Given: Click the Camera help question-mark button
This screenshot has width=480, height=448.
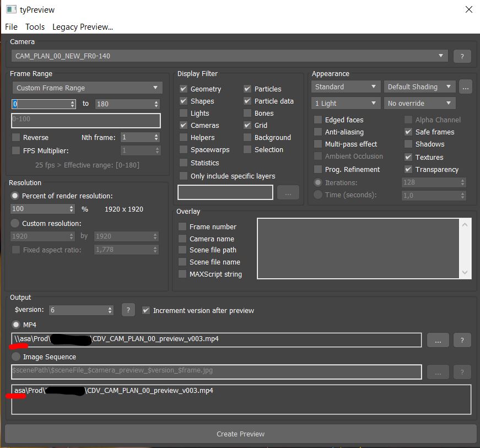Looking at the screenshot, I should pos(462,56).
